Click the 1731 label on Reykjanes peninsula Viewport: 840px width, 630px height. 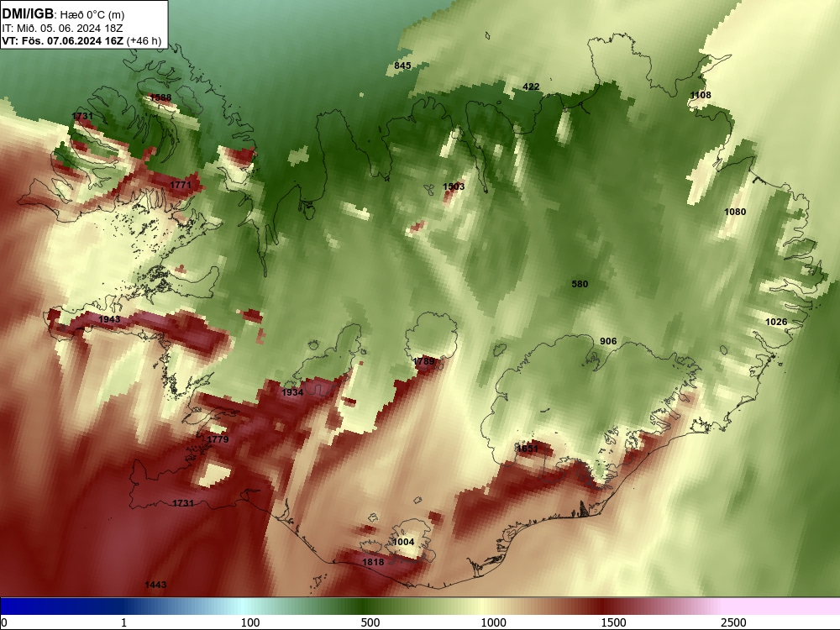183,503
